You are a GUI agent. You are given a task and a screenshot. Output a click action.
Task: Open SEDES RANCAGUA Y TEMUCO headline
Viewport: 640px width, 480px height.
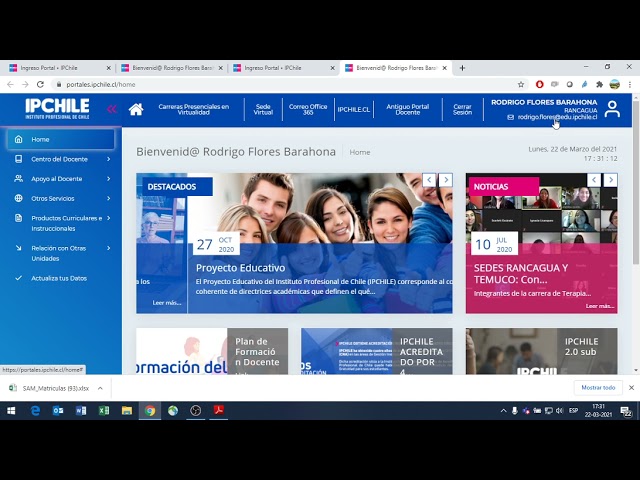pyautogui.click(x=521, y=274)
